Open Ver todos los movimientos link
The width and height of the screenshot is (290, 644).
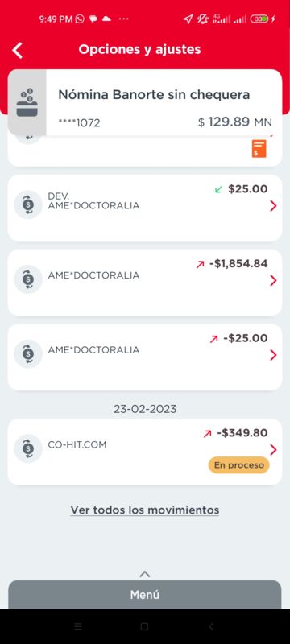coord(144,510)
